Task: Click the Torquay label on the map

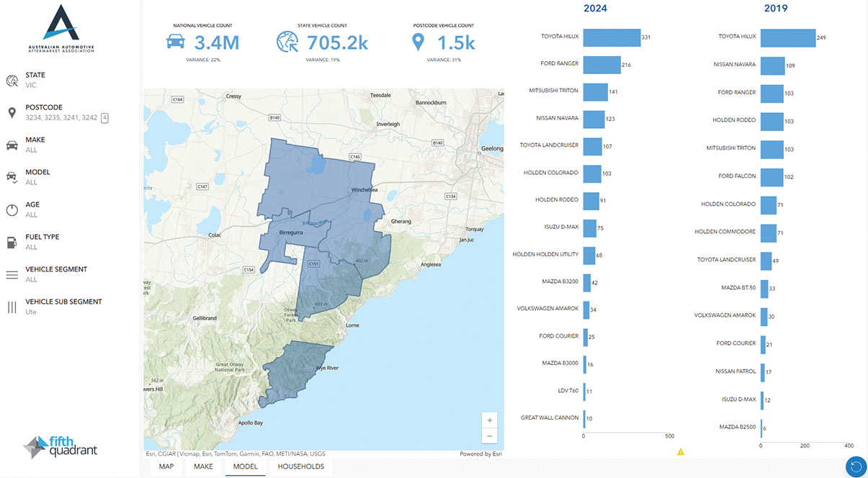Action: [475, 230]
